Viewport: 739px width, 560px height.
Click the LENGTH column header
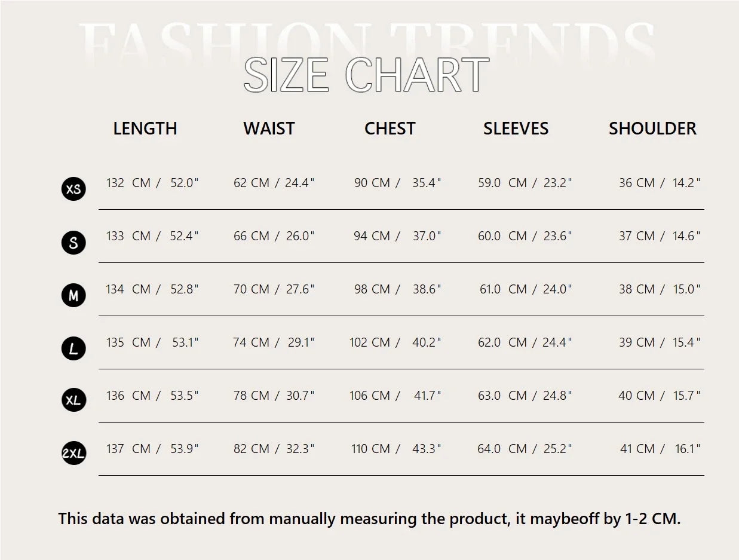click(145, 128)
